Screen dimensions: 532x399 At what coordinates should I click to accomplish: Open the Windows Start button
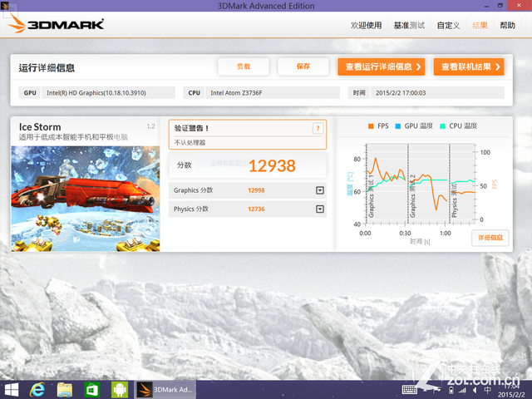pos(12,390)
